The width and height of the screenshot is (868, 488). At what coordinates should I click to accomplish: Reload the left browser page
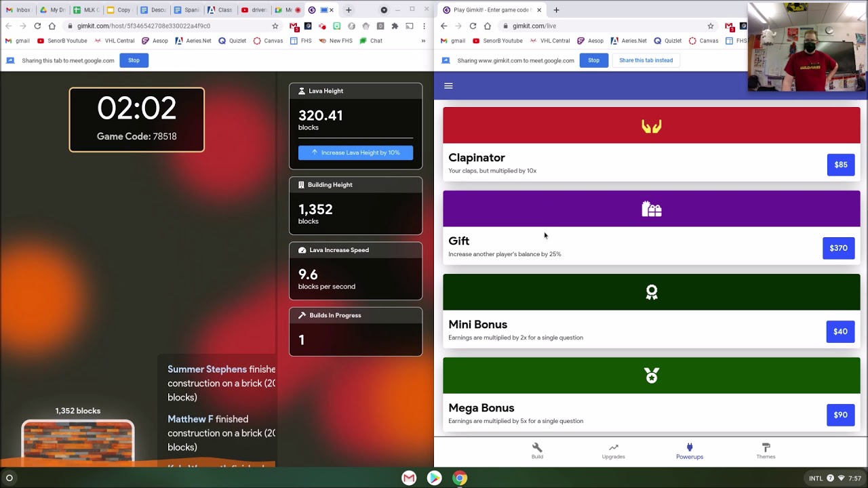tap(37, 26)
